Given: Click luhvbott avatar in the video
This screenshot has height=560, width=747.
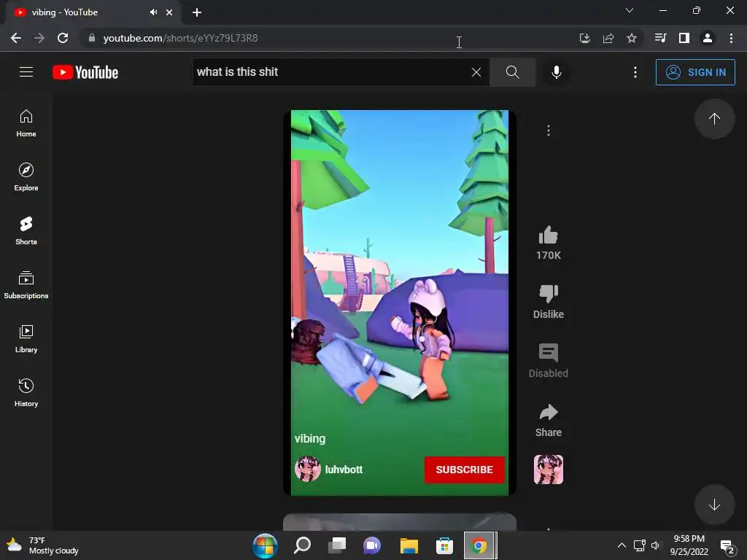Looking at the screenshot, I should 307,469.
